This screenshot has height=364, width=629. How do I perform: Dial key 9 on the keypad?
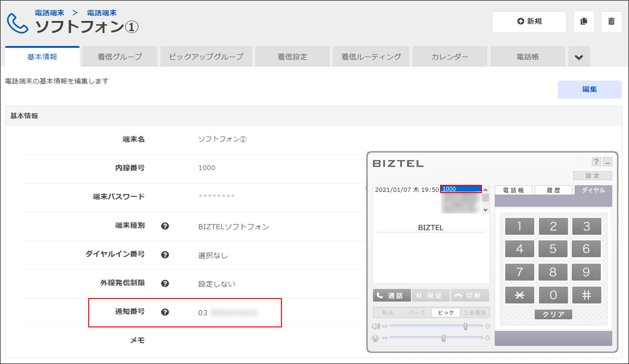coord(587,272)
